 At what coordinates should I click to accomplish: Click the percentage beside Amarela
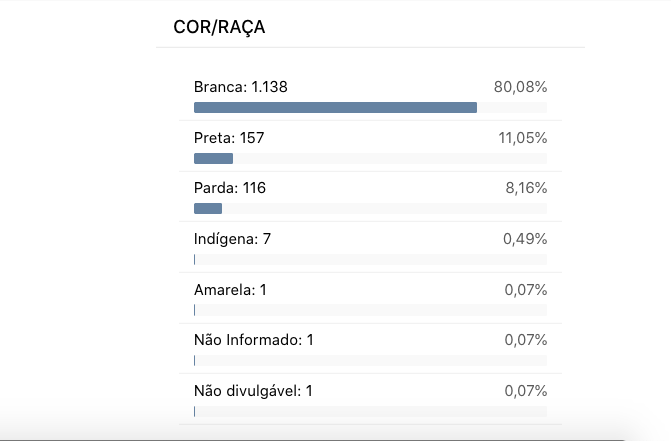point(524,290)
